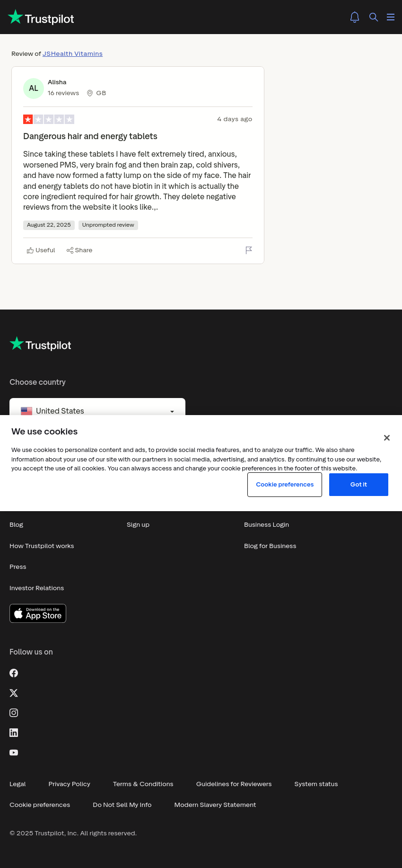The width and height of the screenshot is (402, 868).
Task: Click the 16 reviews count
Action: (x=63, y=93)
